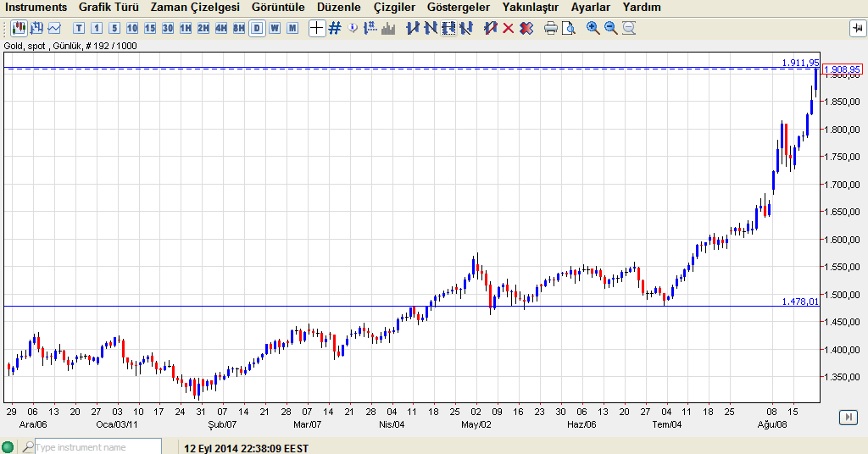Jump to latest bar using scroll-end button
868x454 pixels.
point(848,417)
